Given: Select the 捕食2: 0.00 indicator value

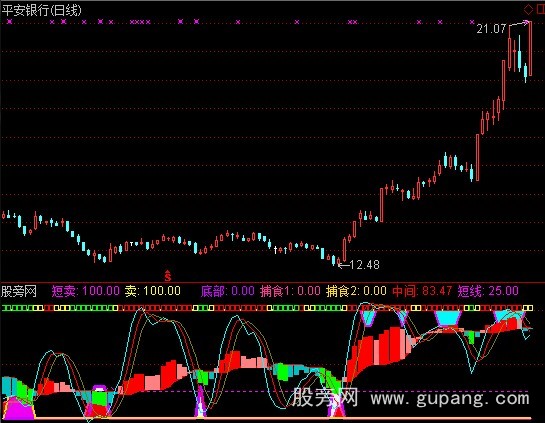Looking at the screenshot, I should 356,291.
